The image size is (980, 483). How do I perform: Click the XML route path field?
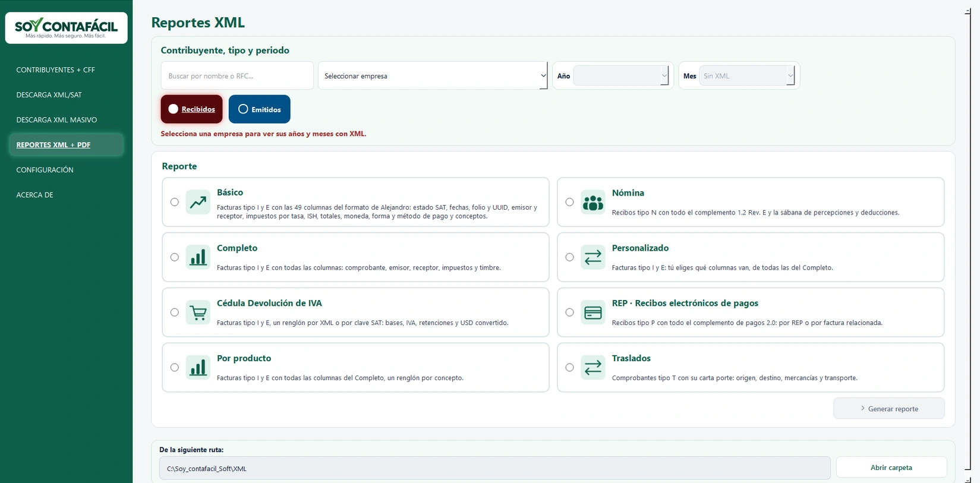click(x=495, y=469)
